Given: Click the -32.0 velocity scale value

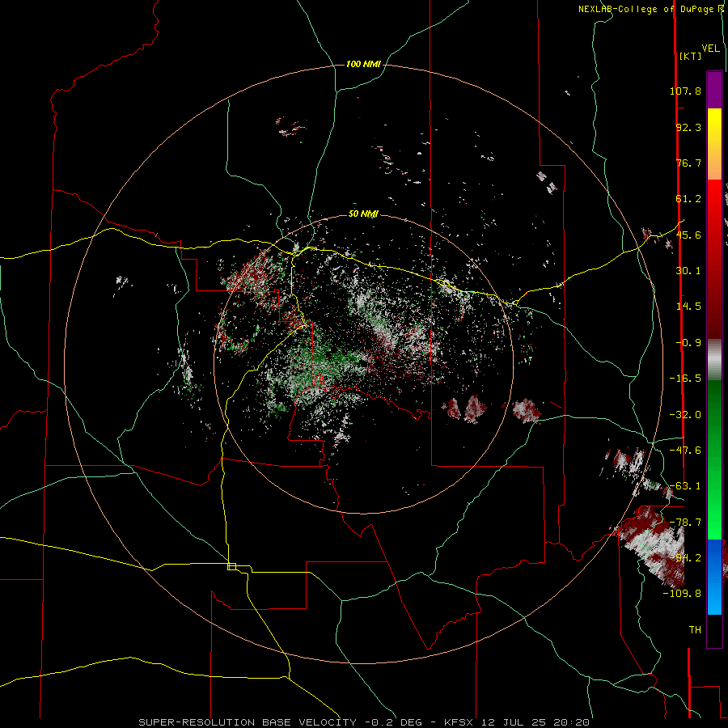Looking at the screenshot, I should (685, 415).
